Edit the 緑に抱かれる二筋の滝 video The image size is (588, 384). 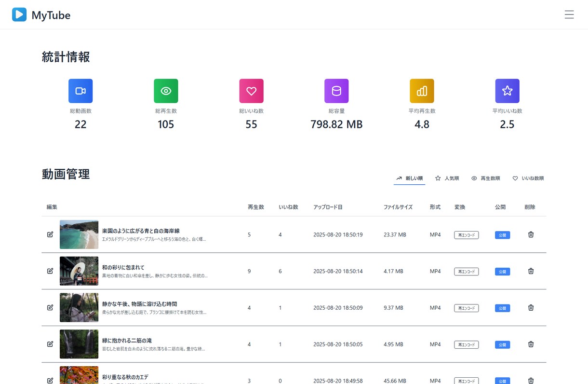pos(50,344)
